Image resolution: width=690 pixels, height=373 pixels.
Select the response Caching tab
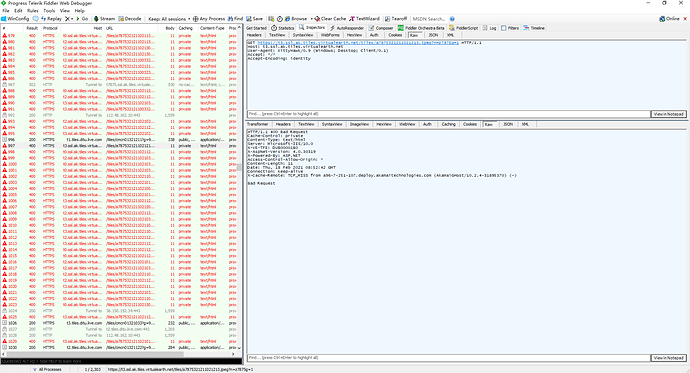tap(448, 124)
